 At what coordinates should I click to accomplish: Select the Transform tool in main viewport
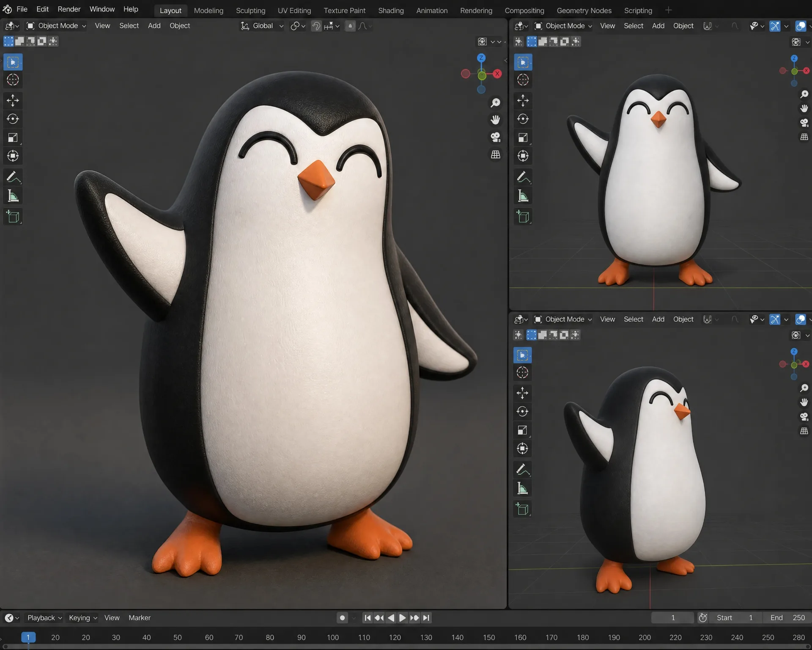click(13, 156)
